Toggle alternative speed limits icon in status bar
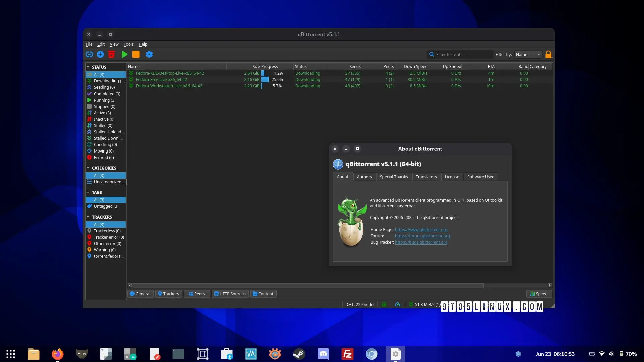Screen dimensions: 644x362 (398, 304)
